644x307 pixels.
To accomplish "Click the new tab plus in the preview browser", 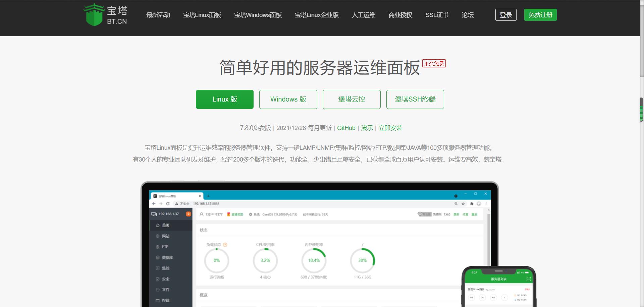I will point(208,196).
